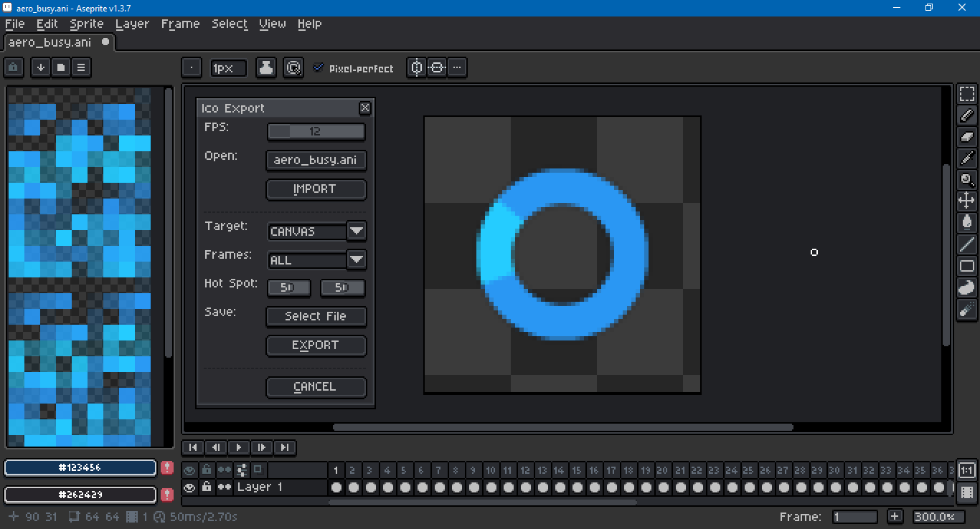Image resolution: width=980 pixels, height=529 pixels.
Task: Go to the first frame
Action: pos(193,447)
